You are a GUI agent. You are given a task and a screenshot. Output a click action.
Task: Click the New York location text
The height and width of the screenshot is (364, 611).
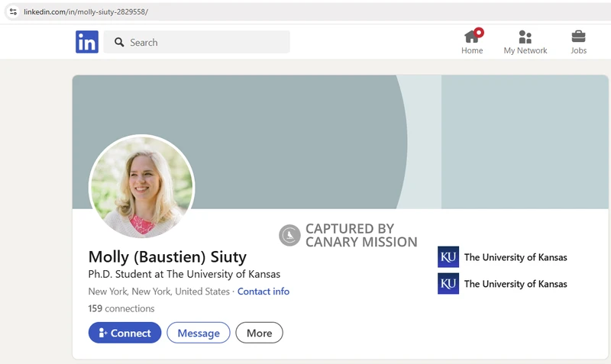coord(159,292)
